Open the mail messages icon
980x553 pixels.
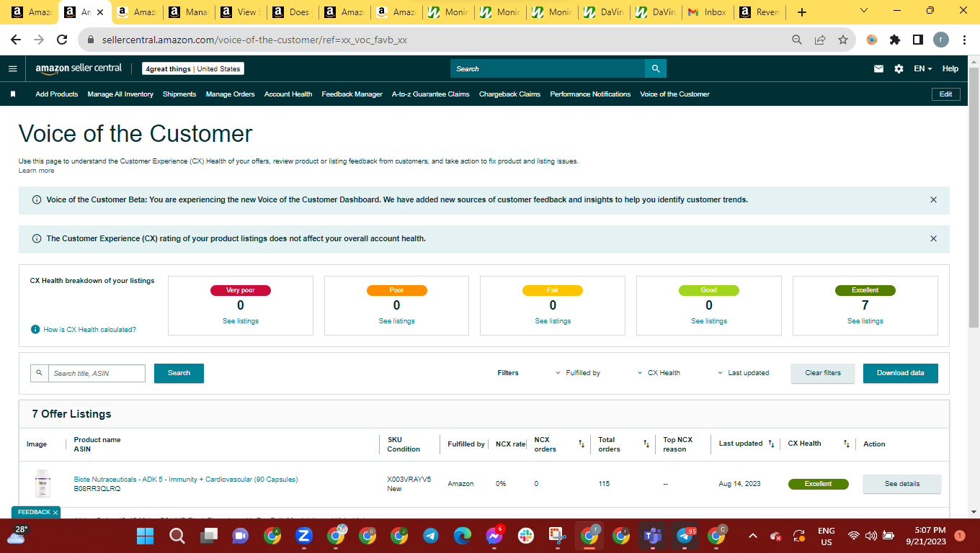[x=878, y=68]
